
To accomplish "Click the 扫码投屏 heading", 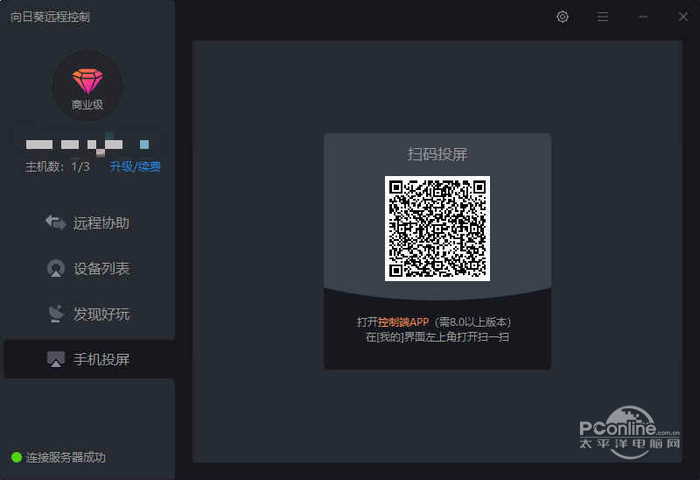I will 438,154.
